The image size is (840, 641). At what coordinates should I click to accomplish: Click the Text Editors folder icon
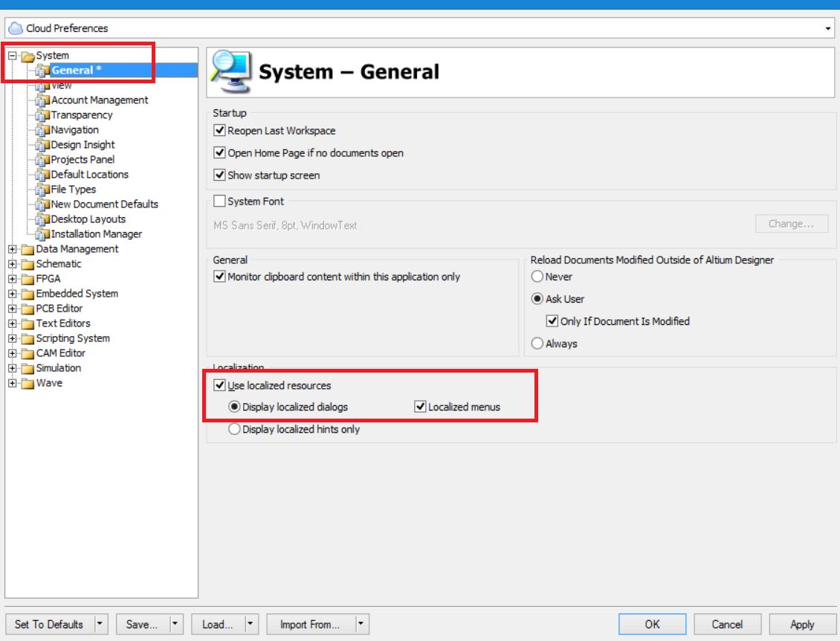[28, 324]
